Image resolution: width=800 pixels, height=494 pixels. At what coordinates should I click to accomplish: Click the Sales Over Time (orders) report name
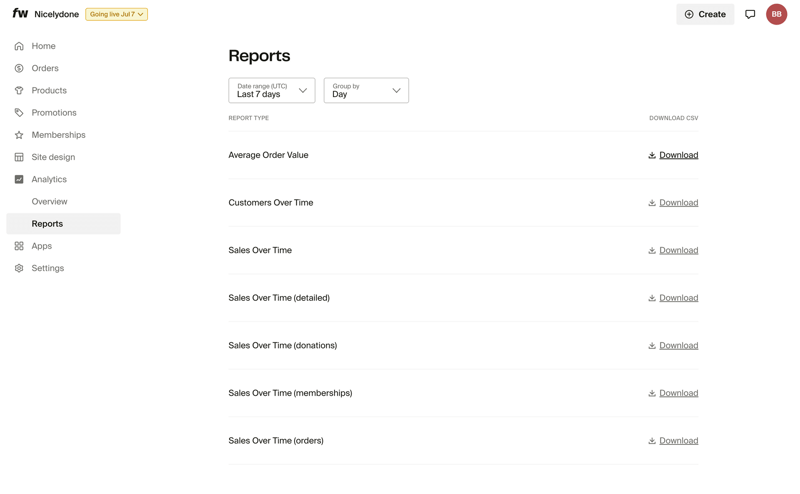276,440
